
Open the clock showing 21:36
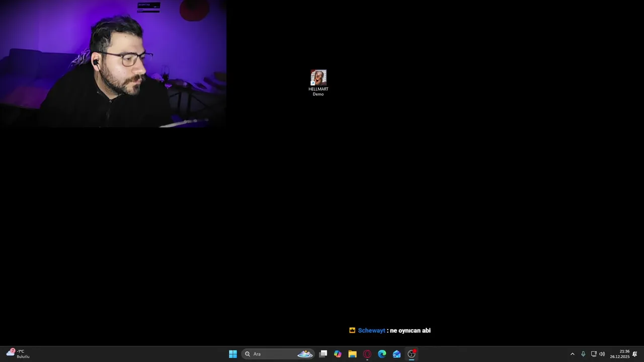click(x=620, y=354)
